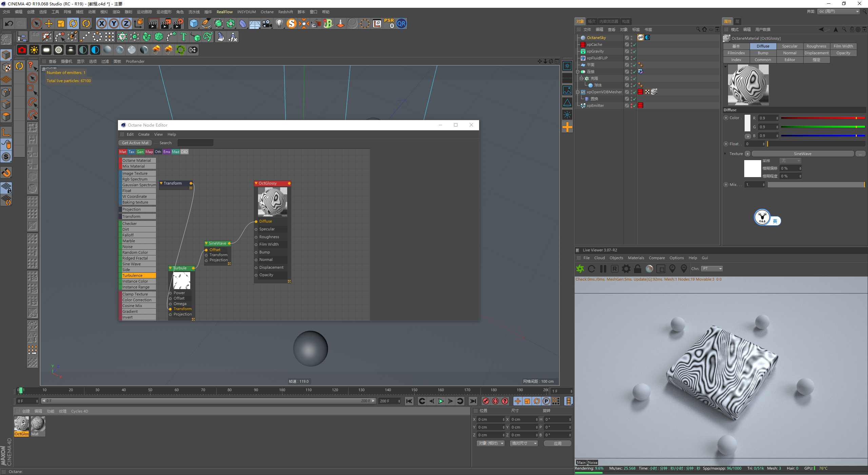Toggle xpEmitter visibility checkmark

click(634, 106)
